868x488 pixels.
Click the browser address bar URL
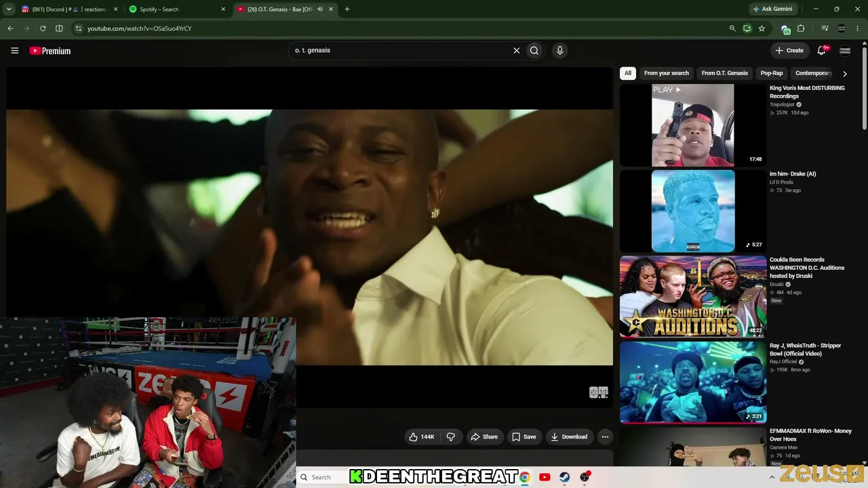(140, 28)
